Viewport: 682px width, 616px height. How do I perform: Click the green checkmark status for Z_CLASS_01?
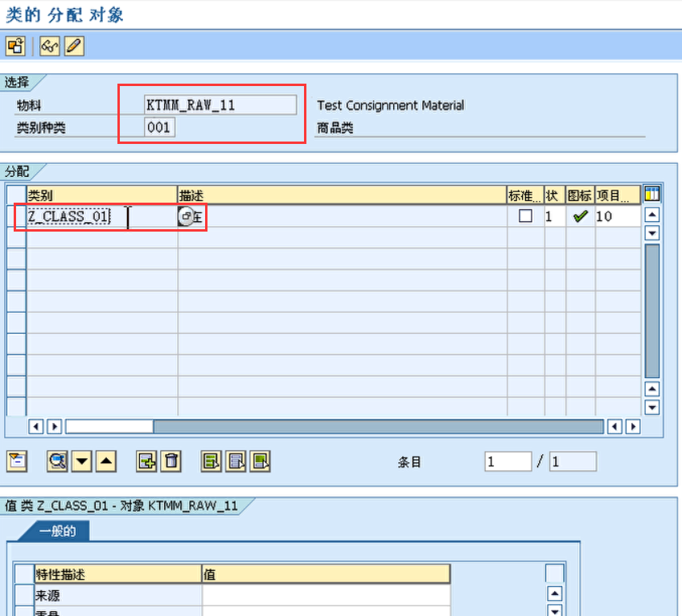click(x=581, y=216)
